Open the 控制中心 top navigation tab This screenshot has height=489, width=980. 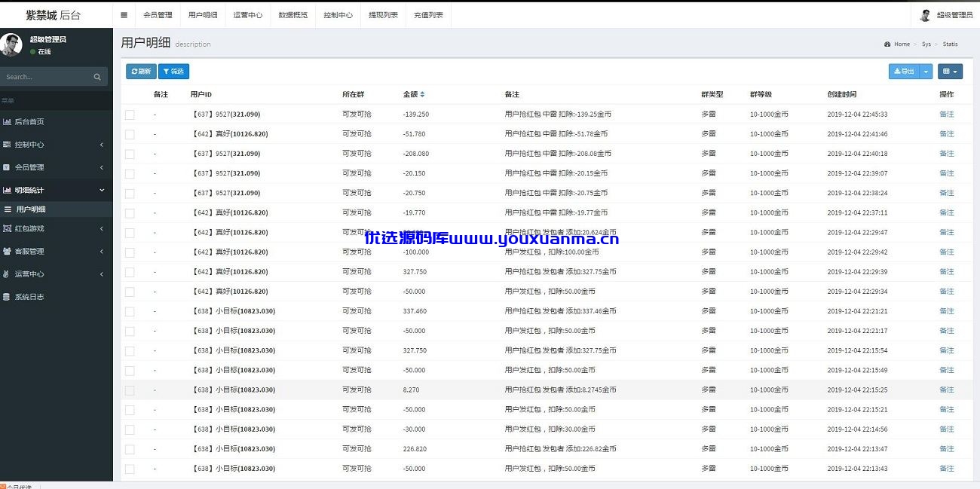point(338,15)
